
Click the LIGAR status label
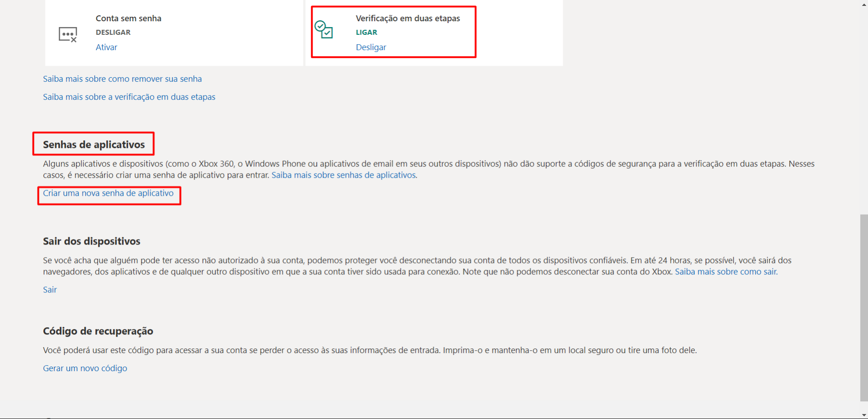(366, 33)
